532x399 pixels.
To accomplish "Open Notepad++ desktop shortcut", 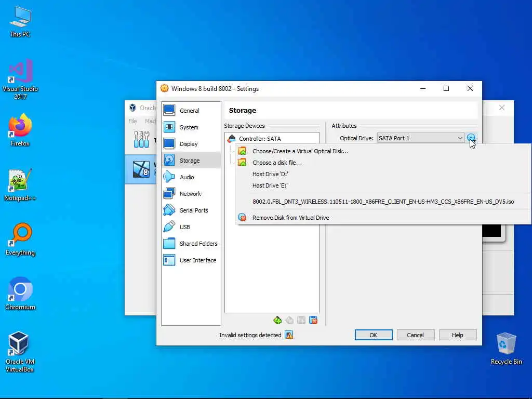I will [x=20, y=184].
